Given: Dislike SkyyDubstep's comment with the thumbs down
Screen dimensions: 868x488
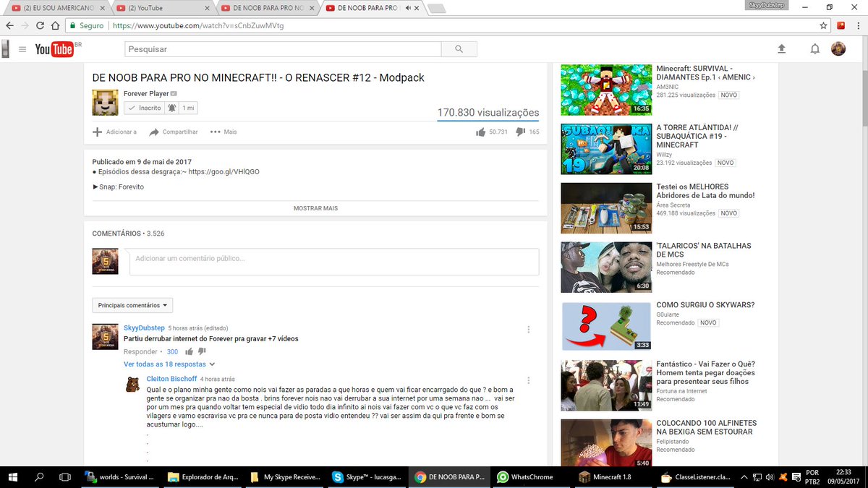Looking at the screenshot, I should [x=202, y=352].
